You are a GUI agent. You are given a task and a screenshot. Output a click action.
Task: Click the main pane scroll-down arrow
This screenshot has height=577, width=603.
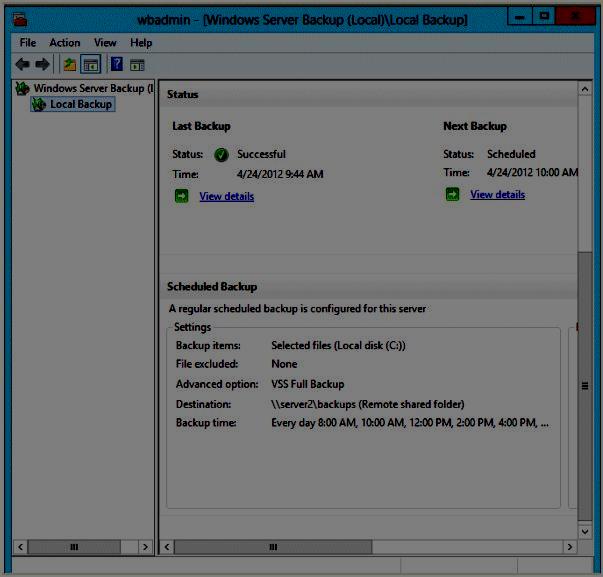[585, 532]
